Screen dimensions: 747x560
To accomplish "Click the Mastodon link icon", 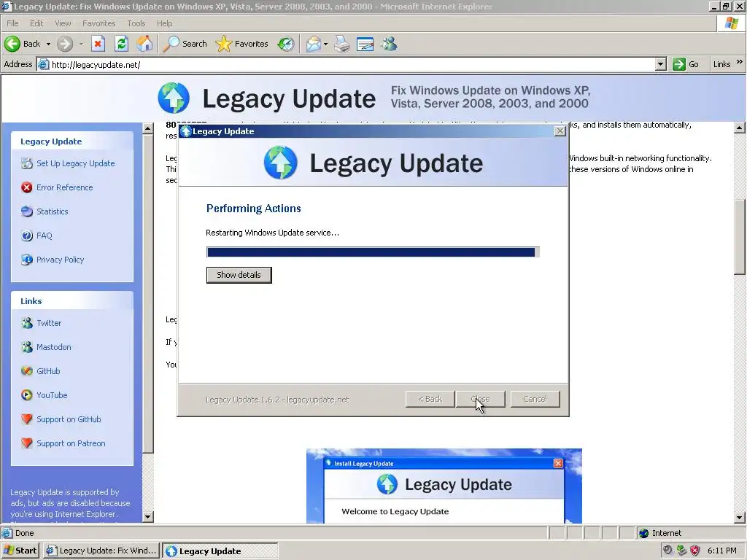I will coord(27,347).
